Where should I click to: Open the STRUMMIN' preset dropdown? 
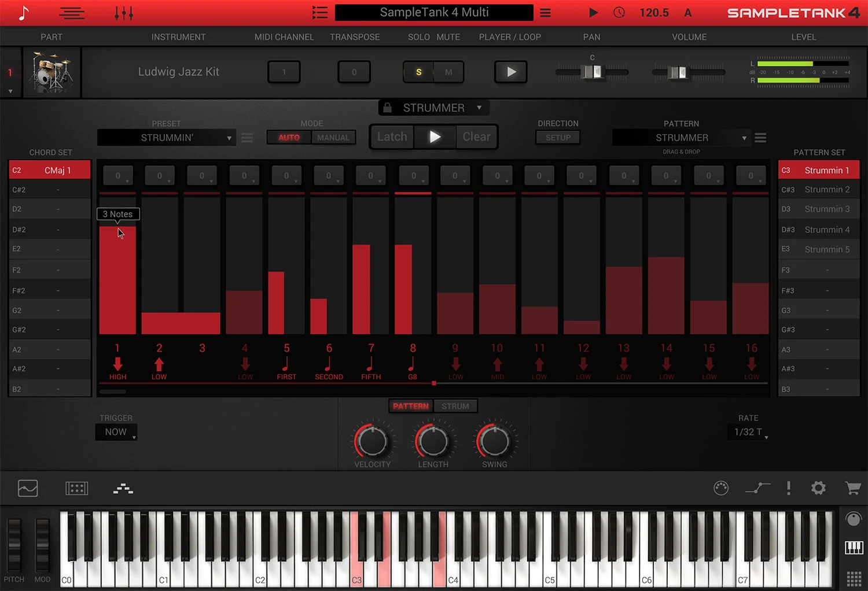(167, 138)
